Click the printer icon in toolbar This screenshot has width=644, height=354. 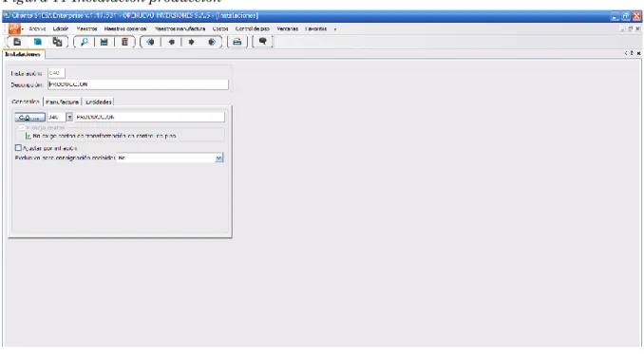click(x=237, y=42)
